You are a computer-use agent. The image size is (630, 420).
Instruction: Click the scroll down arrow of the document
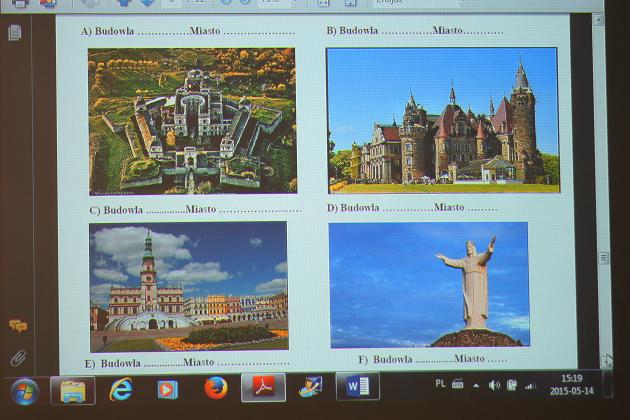(x=605, y=357)
